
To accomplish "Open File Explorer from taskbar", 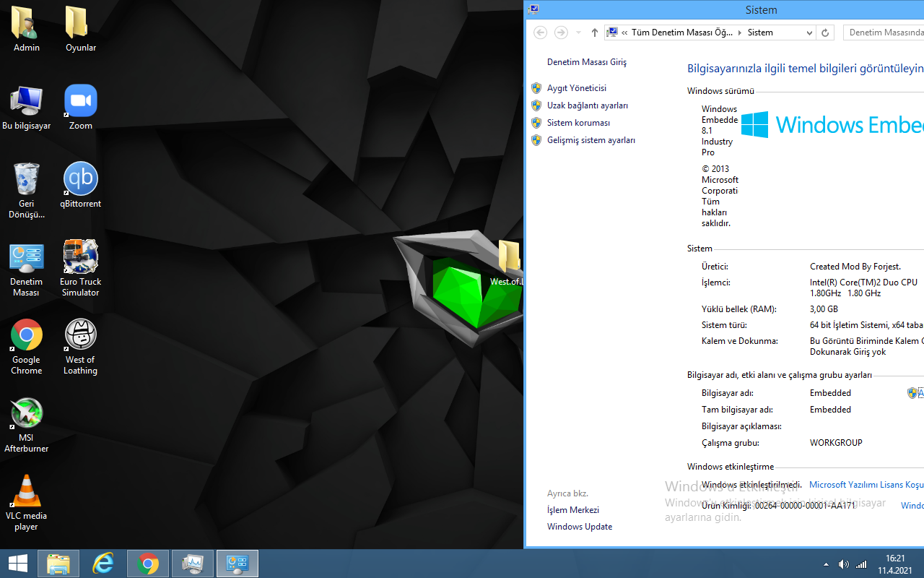I will click(58, 564).
